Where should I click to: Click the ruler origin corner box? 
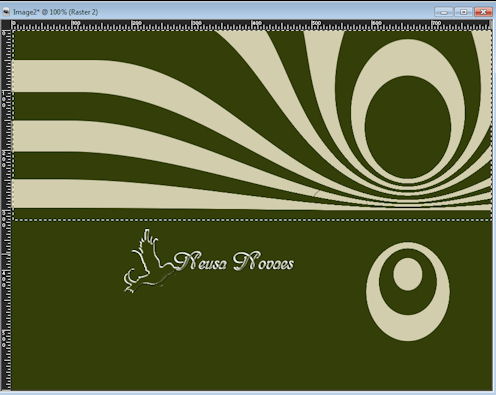(x=6, y=25)
